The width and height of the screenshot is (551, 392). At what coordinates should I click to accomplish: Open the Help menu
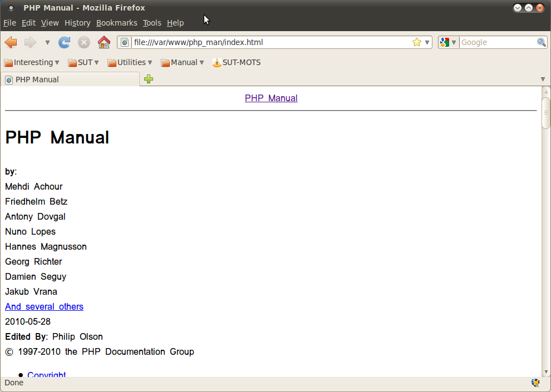coord(175,23)
